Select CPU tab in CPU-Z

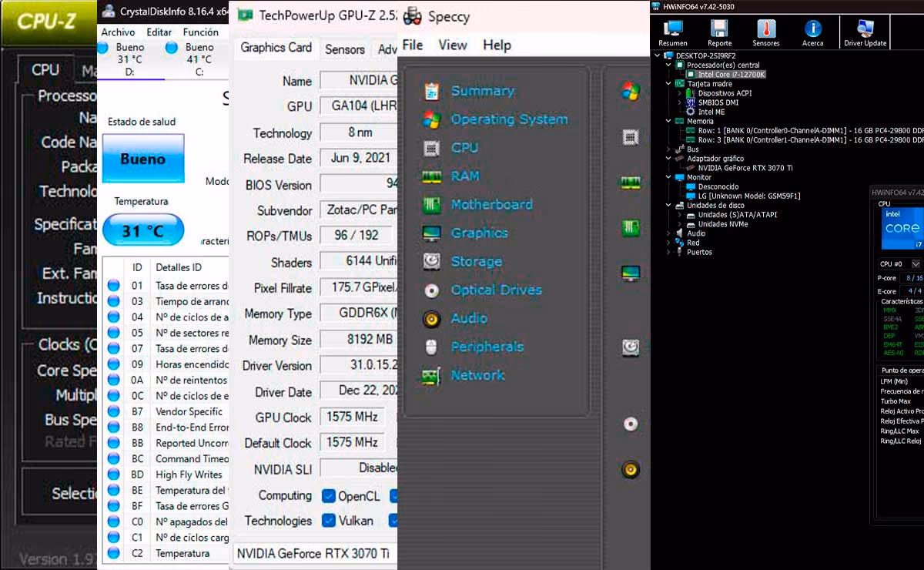(x=45, y=70)
